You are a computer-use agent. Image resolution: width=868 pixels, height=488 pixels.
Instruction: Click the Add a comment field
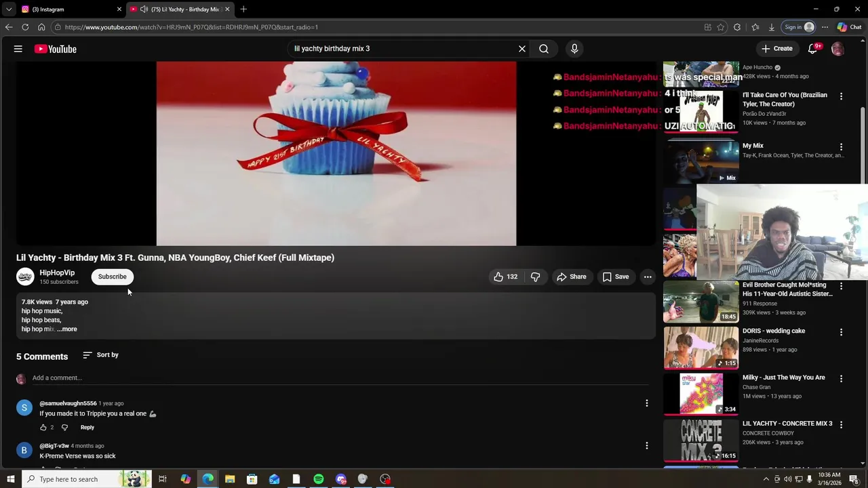click(x=339, y=378)
